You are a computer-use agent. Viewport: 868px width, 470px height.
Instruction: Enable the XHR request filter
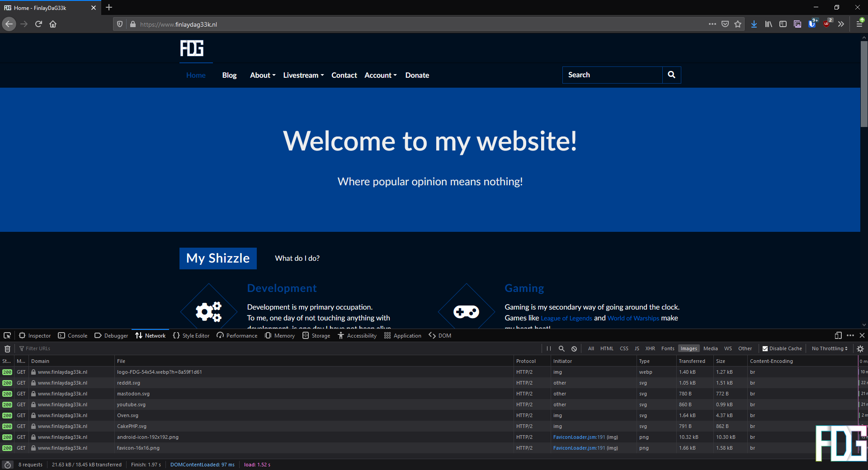[650, 348]
